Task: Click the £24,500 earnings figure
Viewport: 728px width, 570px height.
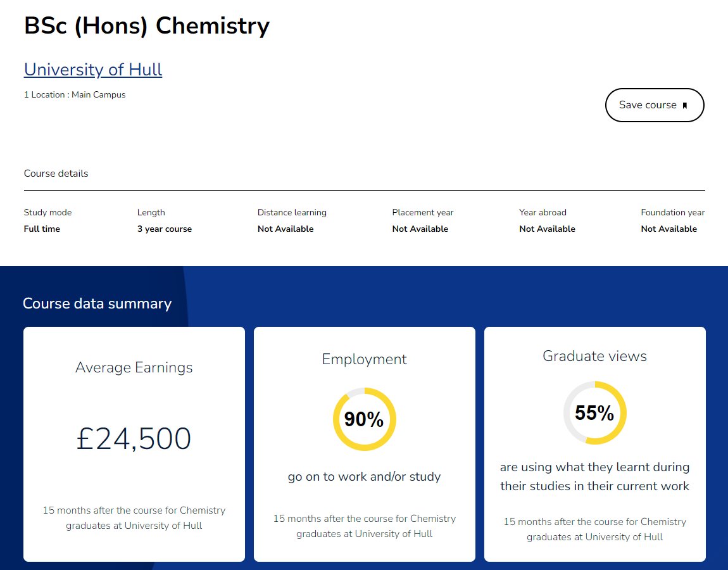Action: click(x=134, y=438)
